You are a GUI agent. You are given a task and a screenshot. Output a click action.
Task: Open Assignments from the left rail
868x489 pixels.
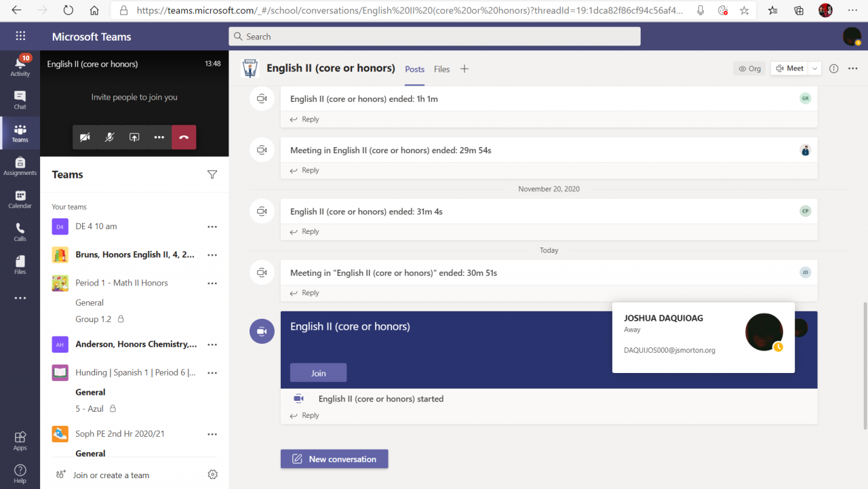tap(20, 165)
